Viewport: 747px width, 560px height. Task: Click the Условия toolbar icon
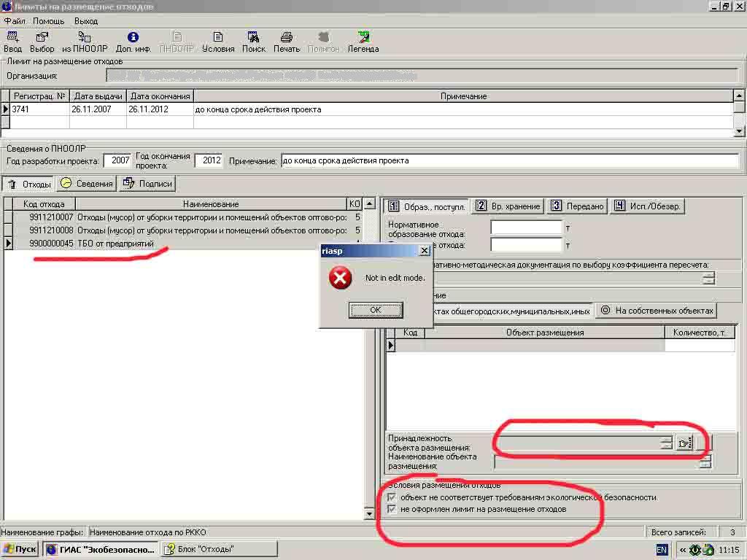coord(217,37)
